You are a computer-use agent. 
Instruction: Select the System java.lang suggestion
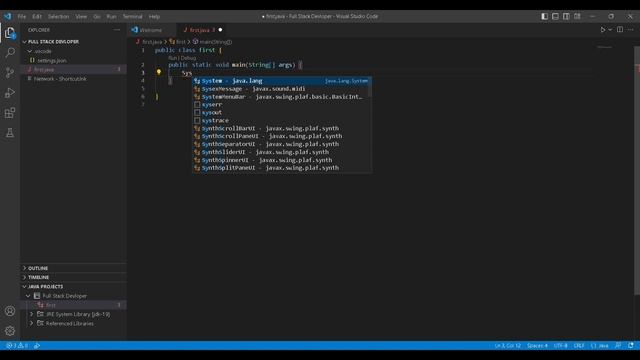click(282, 81)
